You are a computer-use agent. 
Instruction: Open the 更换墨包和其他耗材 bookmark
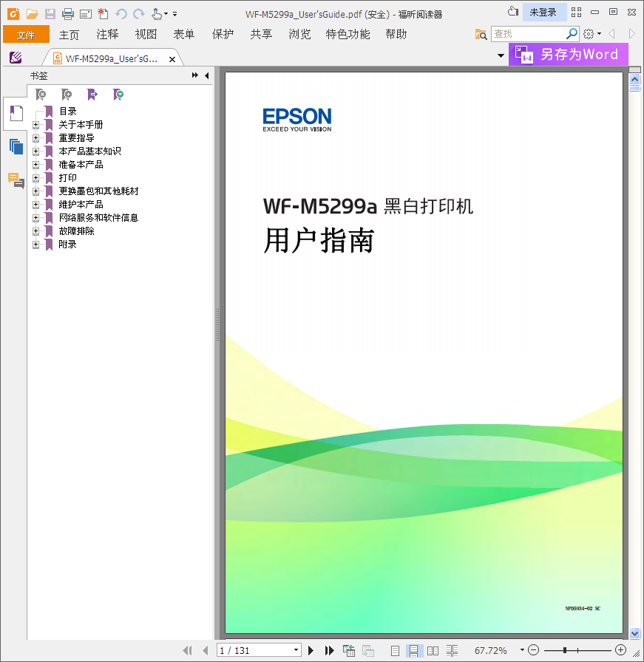click(98, 191)
